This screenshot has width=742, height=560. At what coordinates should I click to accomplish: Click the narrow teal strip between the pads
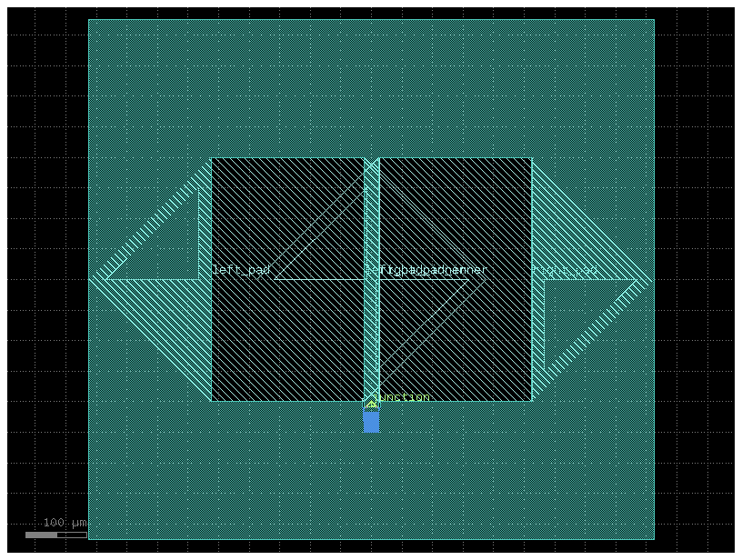point(372,227)
